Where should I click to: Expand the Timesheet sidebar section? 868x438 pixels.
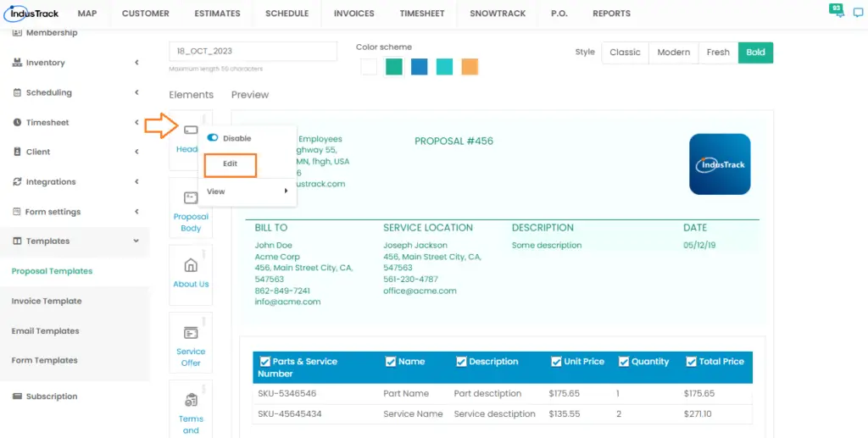click(136, 122)
